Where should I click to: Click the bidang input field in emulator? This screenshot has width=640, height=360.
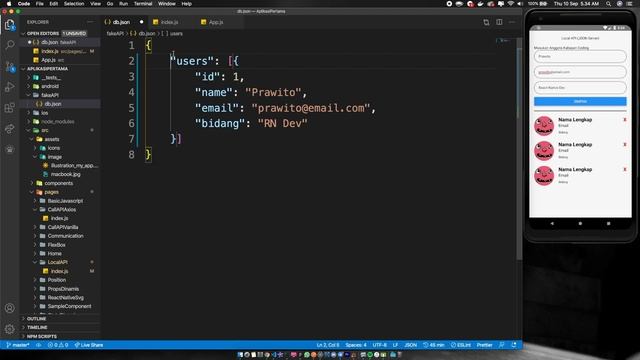click(580, 87)
